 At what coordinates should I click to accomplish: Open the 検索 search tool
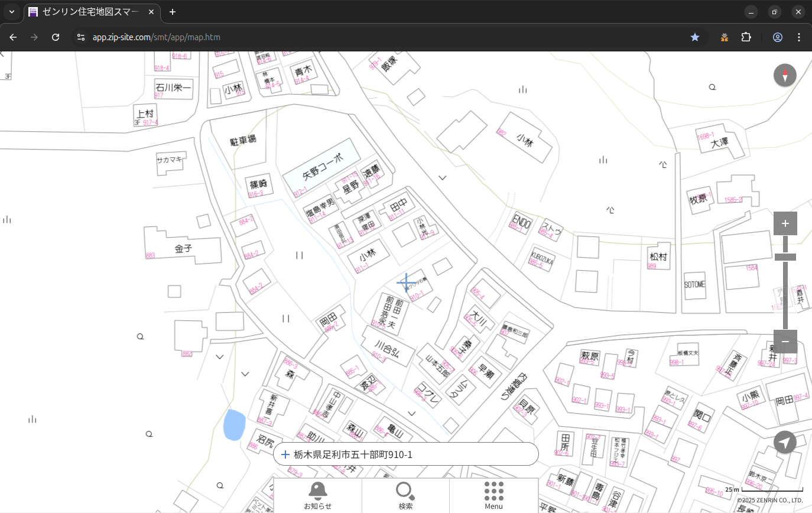(x=405, y=496)
